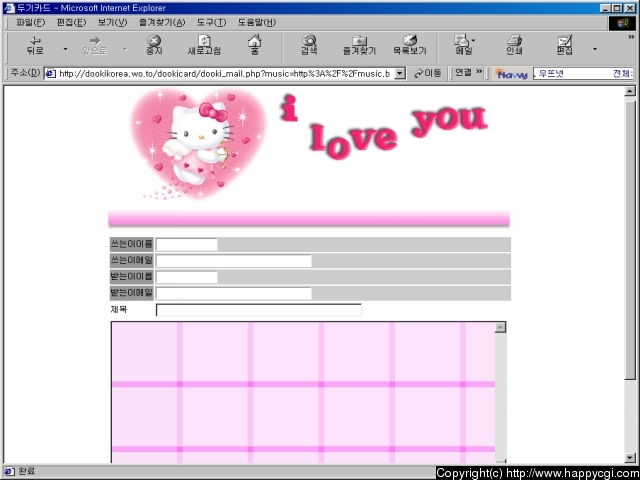This screenshot has width=640, height=480.
Task: Click the 앞으로 forward arrow button
Action: [x=95, y=45]
